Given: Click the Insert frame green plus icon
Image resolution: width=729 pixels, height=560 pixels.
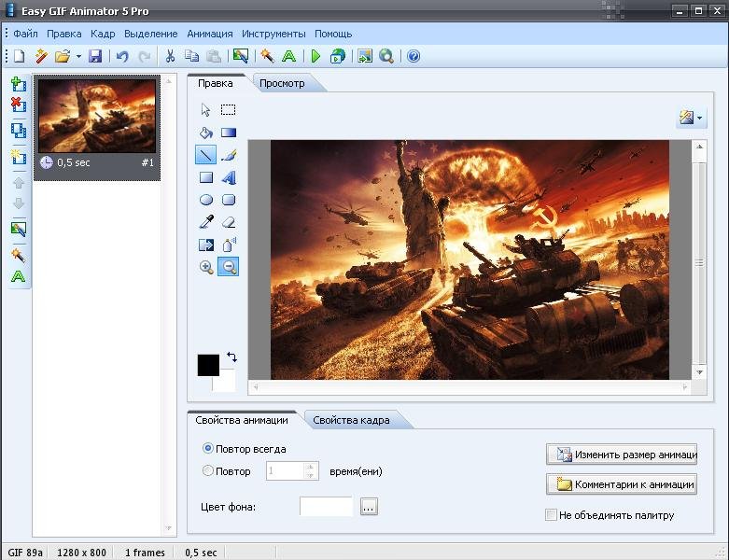Looking at the screenshot, I should click(19, 84).
